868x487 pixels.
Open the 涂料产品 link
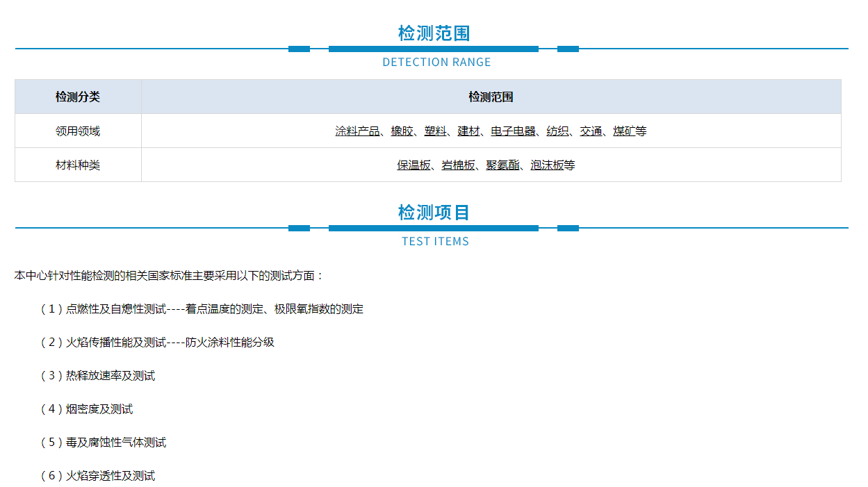(357, 131)
